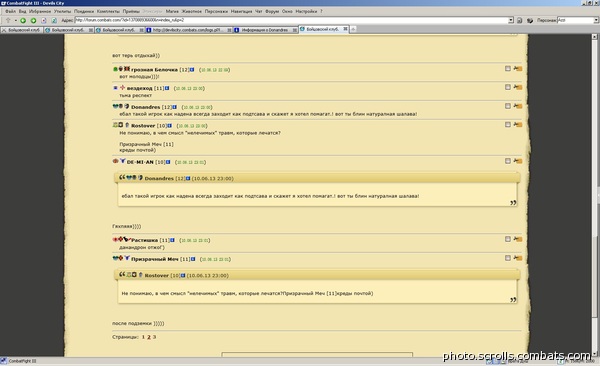Switch to the Информация о Donandres tab

[265, 30]
